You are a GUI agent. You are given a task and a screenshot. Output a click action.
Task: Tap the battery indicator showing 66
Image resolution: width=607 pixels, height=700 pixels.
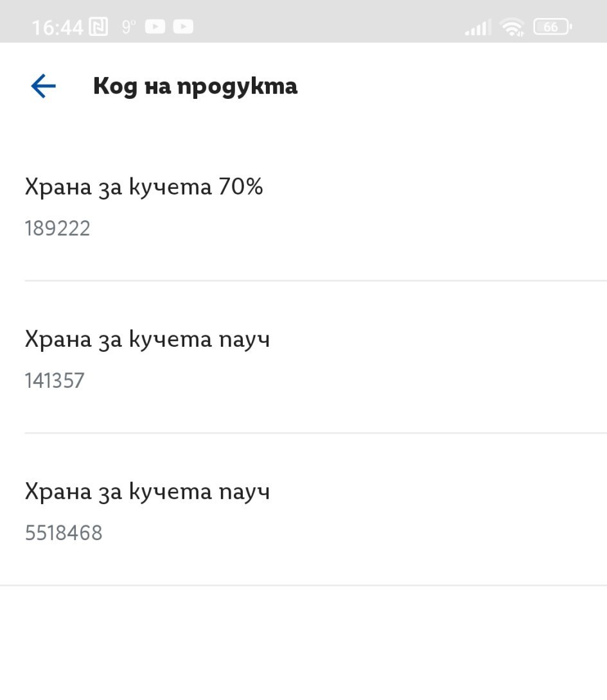(x=552, y=27)
